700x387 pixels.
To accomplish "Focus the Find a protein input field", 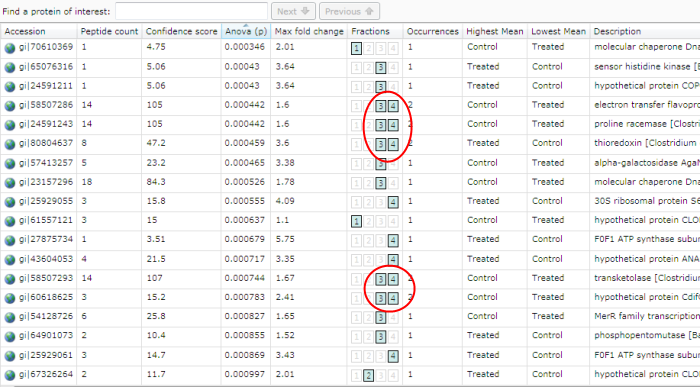I will (x=192, y=12).
